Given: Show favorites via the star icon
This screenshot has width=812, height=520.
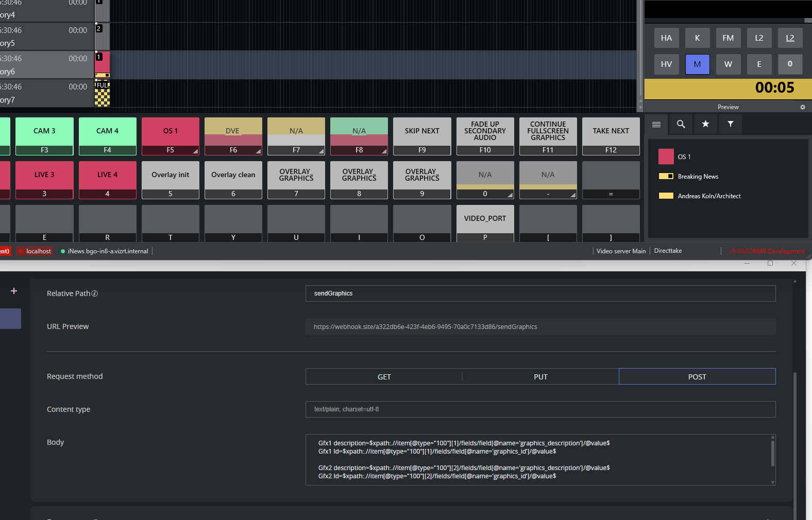Looking at the screenshot, I should coord(705,124).
